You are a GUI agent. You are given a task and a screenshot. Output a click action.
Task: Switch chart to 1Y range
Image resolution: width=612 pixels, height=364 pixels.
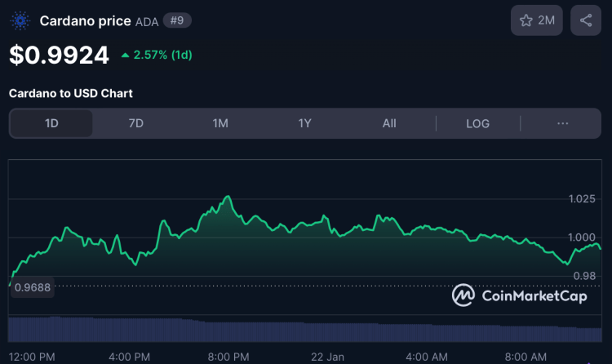(304, 123)
